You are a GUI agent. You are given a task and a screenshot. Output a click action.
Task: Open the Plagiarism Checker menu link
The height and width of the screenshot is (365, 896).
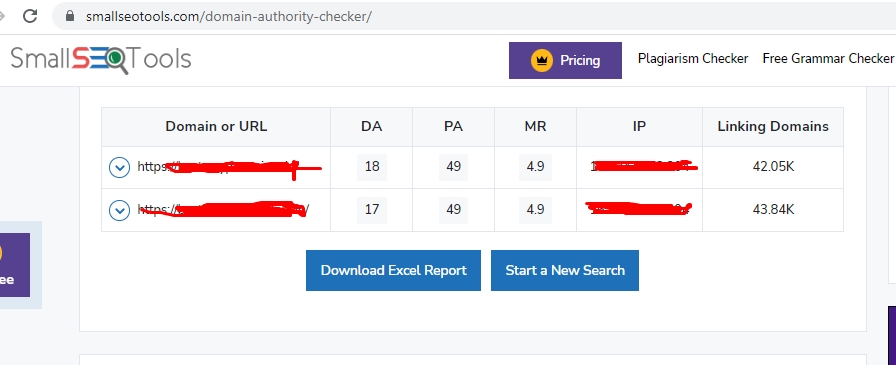[x=693, y=59]
